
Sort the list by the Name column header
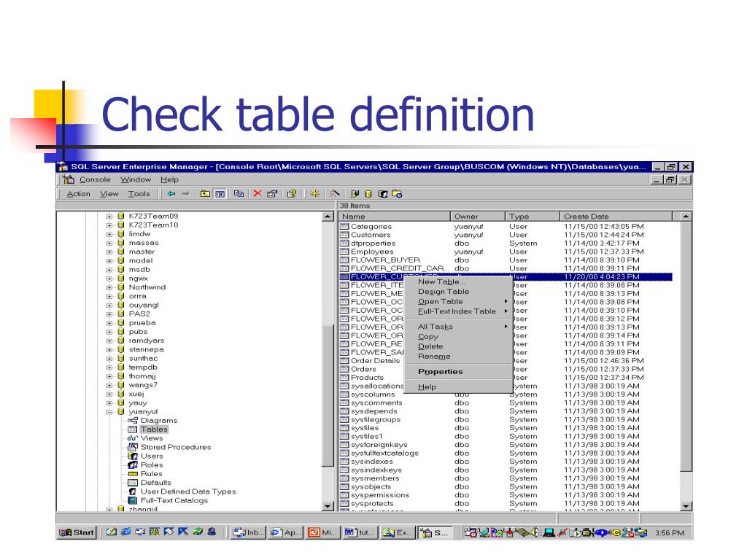point(395,216)
